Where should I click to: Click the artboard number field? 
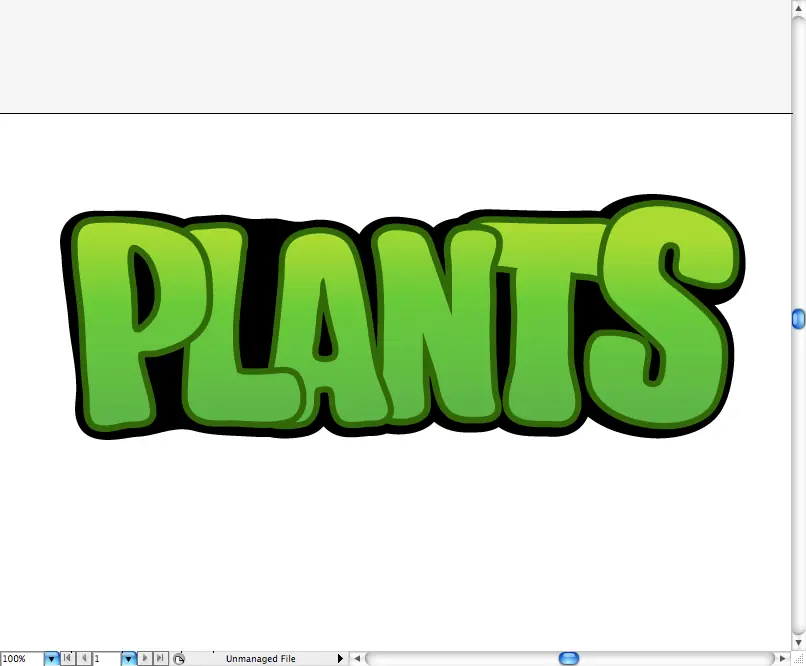[107, 659]
